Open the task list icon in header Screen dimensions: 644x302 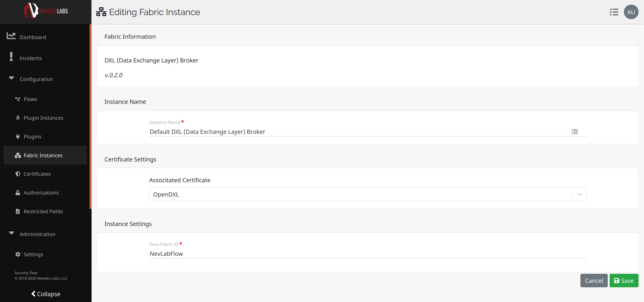click(x=614, y=12)
